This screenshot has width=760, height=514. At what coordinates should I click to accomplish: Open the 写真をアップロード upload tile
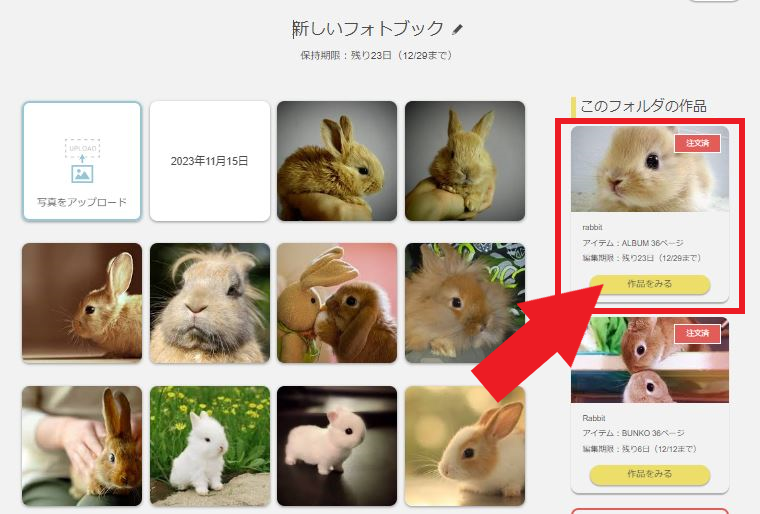[82, 161]
